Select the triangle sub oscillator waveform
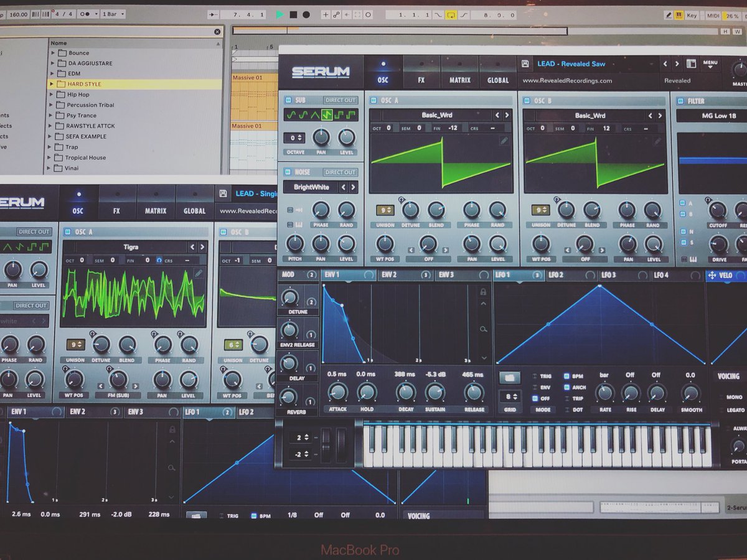This screenshot has height=560, width=747. [315, 115]
